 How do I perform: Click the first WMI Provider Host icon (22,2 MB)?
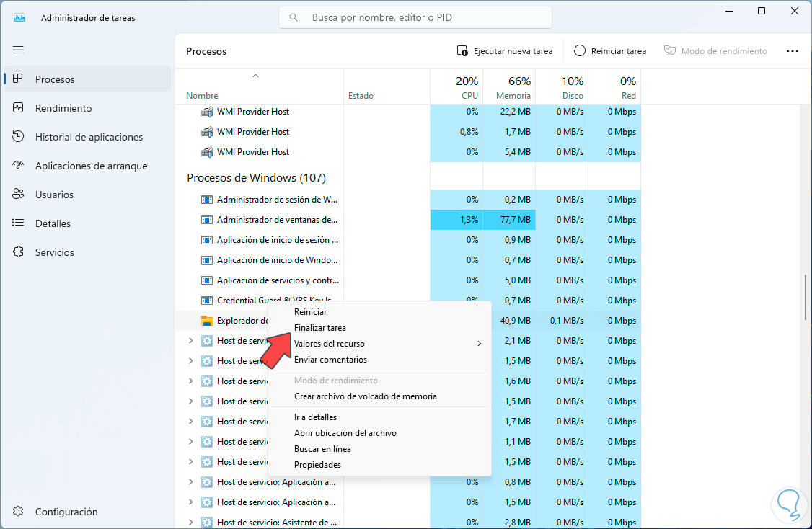coord(207,112)
